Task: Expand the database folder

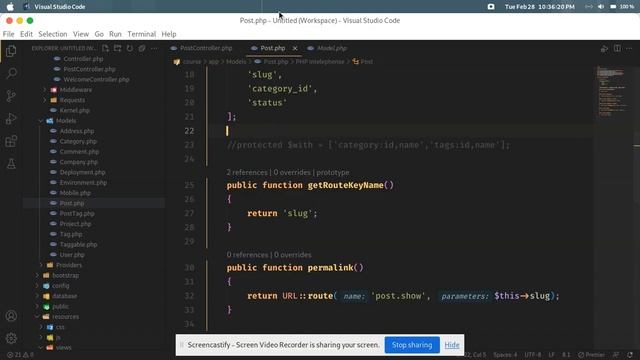Action: click(64, 296)
